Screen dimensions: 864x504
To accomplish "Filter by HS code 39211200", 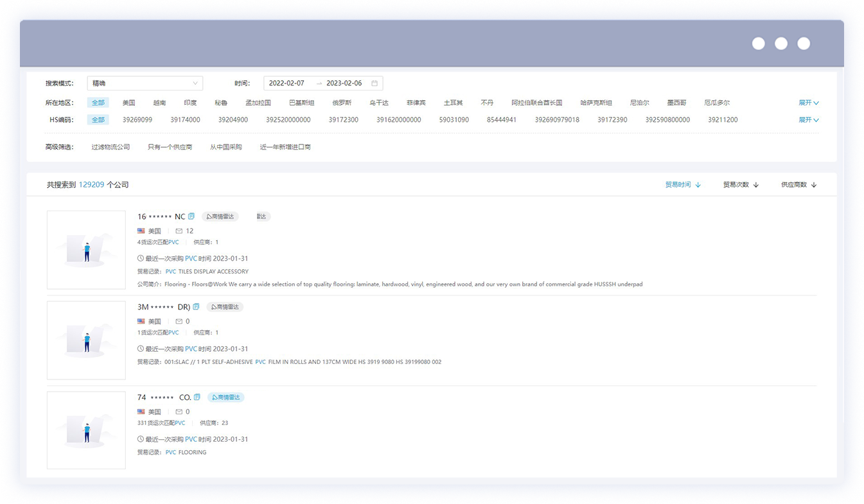I will 723,119.
